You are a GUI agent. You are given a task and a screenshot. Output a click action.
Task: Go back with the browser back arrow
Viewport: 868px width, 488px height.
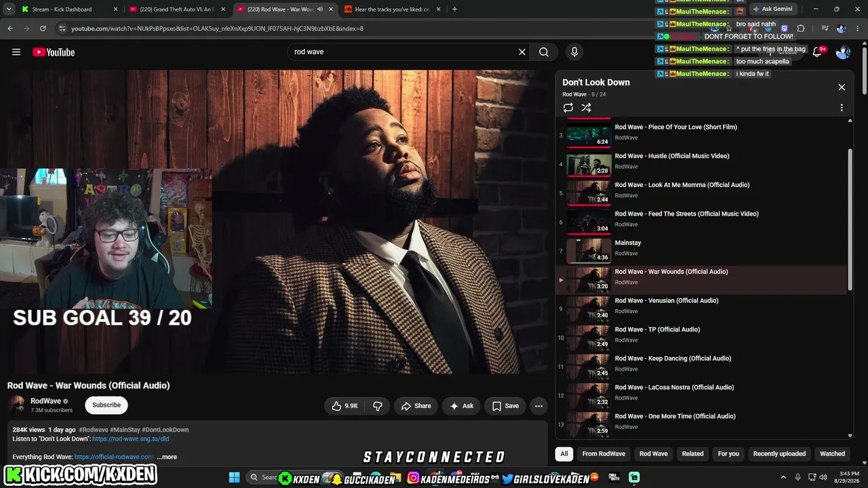point(10,28)
